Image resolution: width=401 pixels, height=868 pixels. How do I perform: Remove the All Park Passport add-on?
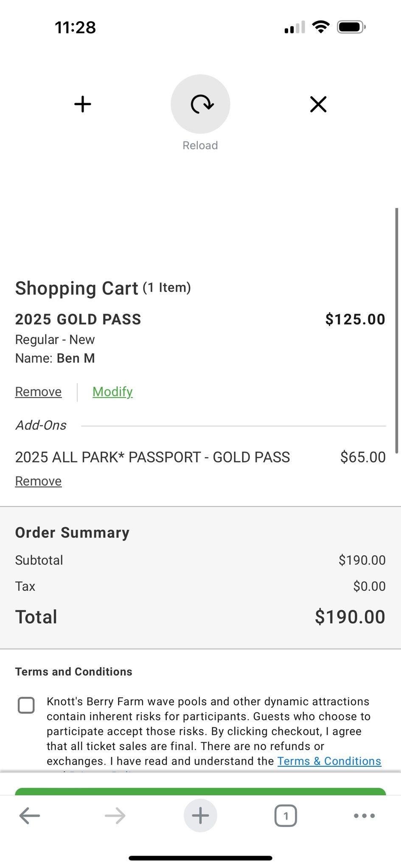point(38,481)
